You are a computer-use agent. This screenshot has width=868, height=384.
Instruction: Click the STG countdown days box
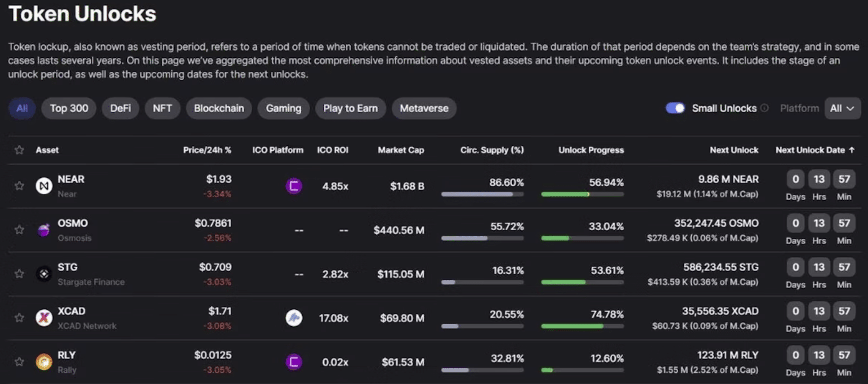pyautogui.click(x=795, y=267)
